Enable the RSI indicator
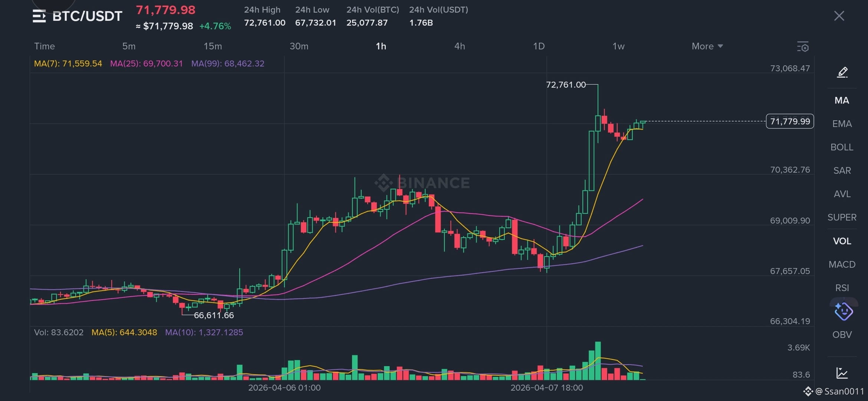 coord(842,288)
